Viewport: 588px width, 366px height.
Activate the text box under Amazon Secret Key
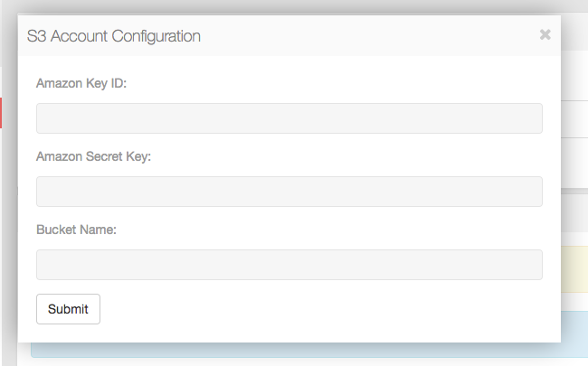[x=289, y=192]
